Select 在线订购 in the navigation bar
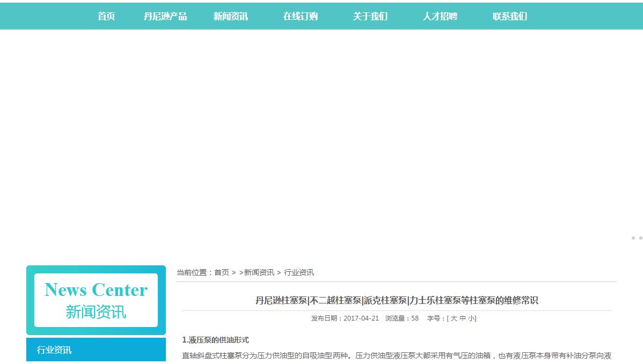643x364 pixels. [x=301, y=17]
